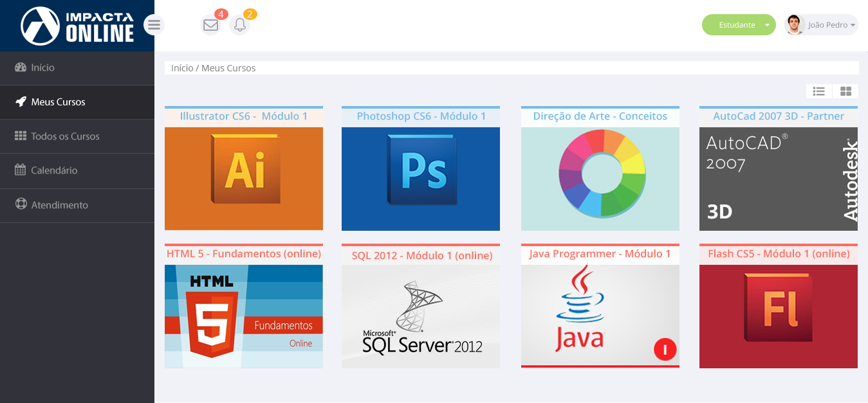Viewport: 868px width, 403px height.
Task: Open Calendário in the sidebar
Action: click(x=77, y=171)
